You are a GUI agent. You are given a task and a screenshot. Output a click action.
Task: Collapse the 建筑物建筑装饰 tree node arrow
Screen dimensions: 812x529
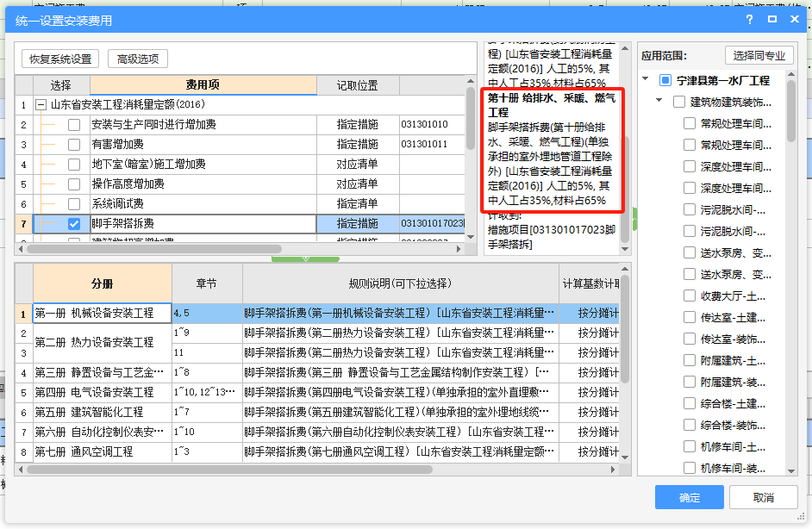point(659,102)
